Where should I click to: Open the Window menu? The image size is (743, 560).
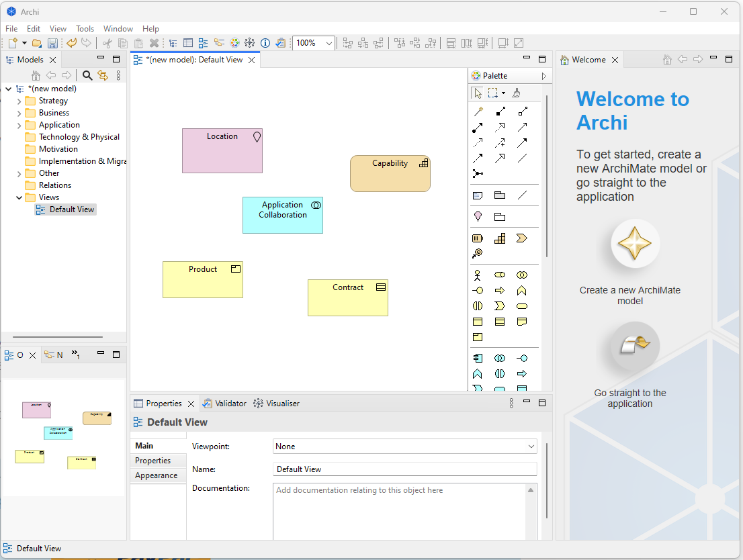point(118,29)
